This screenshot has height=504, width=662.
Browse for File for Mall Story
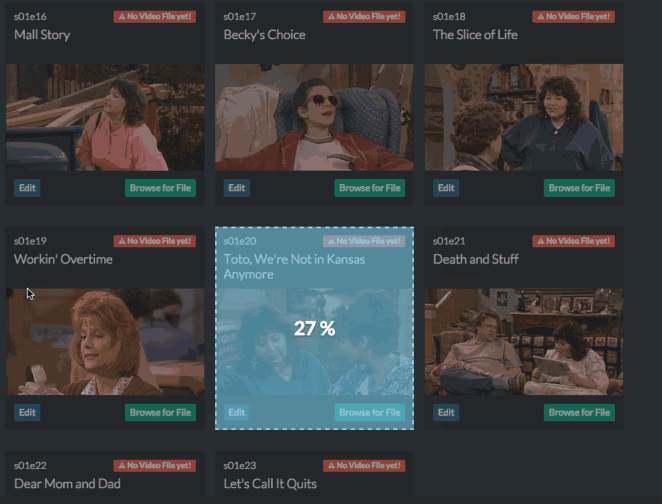tap(160, 188)
